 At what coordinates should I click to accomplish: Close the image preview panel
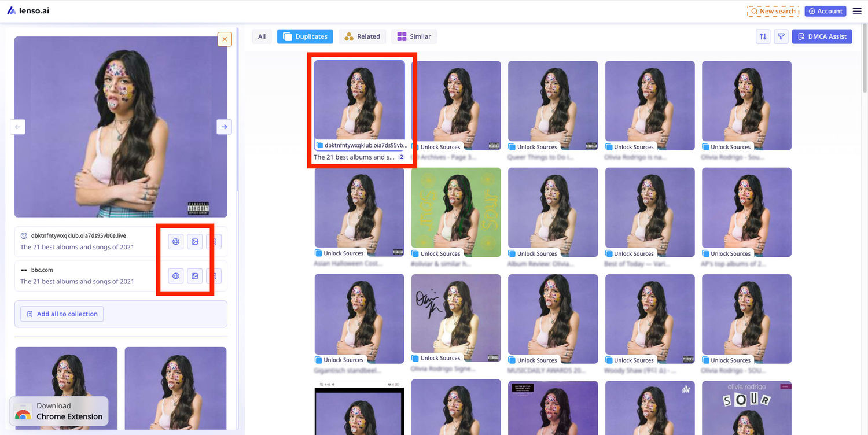click(x=225, y=39)
